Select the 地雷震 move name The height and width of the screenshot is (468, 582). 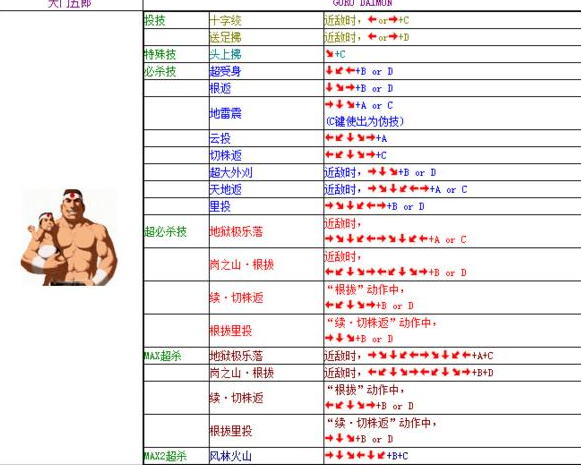tap(225, 113)
